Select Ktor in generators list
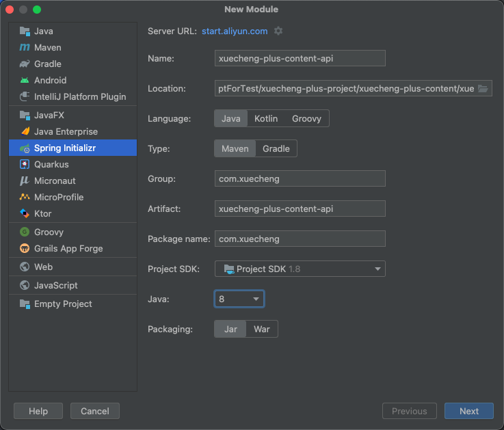Screen dimensions: 504x430 (42, 214)
